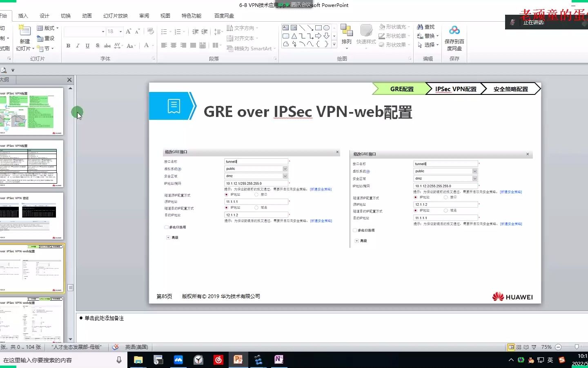The image size is (588, 368).
Task: Click Convert to SmartArt button
Action: tap(251, 48)
